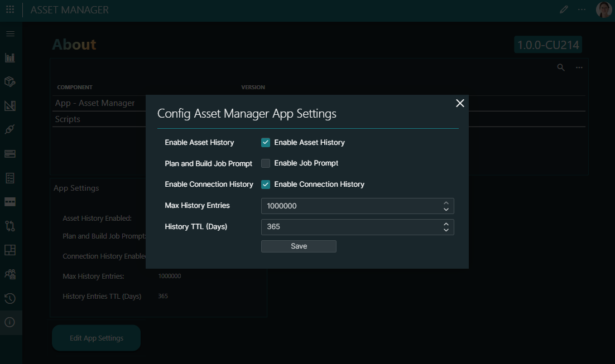
Task: Open the package/assets icon in sidebar
Action: pos(10,81)
